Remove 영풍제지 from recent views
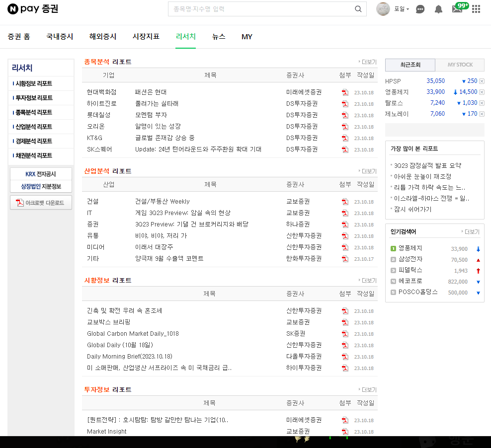 point(482,92)
